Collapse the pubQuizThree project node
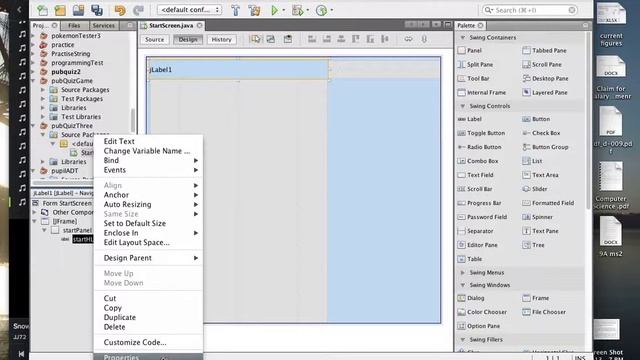Image resolution: width=640 pixels, height=360 pixels. pos(33,126)
